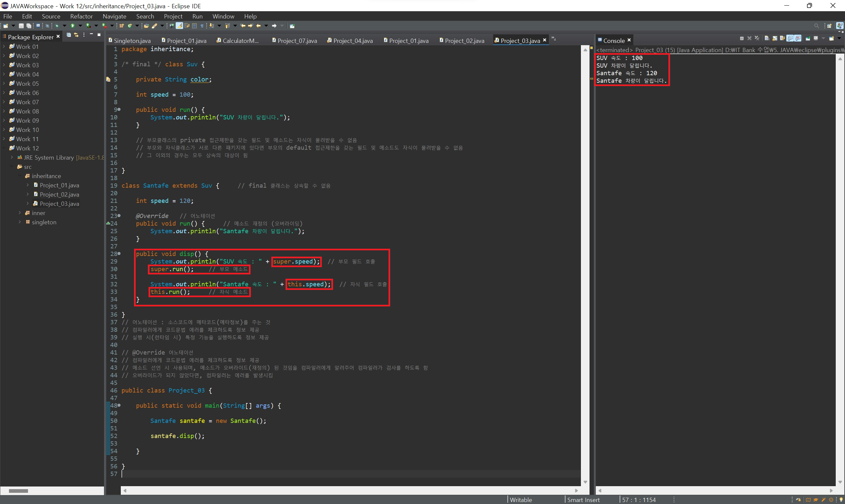Image resolution: width=845 pixels, height=504 pixels.
Task: Open Project_01.java in the inheritance package
Action: (59, 185)
